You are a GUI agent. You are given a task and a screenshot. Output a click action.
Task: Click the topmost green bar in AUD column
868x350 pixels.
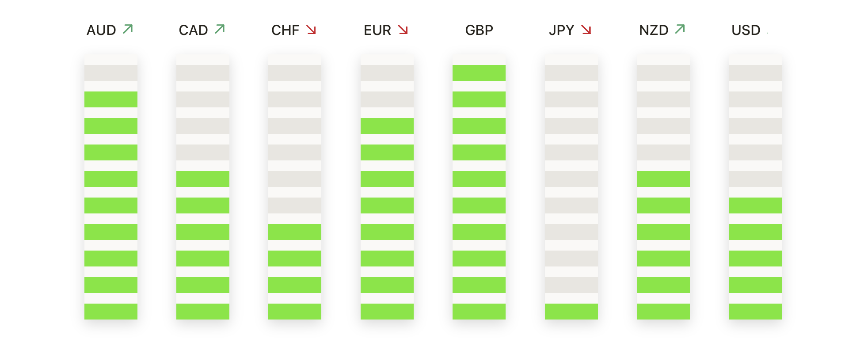pos(111,99)
